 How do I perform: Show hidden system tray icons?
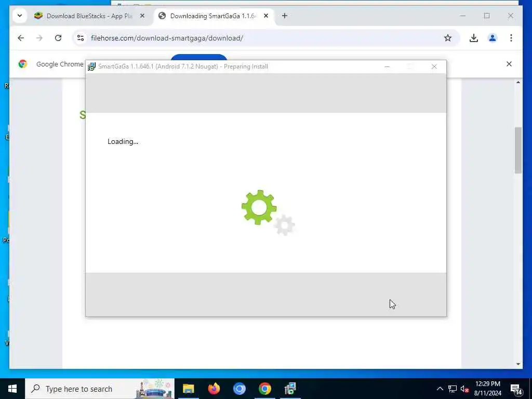click(x=440, y=389)
